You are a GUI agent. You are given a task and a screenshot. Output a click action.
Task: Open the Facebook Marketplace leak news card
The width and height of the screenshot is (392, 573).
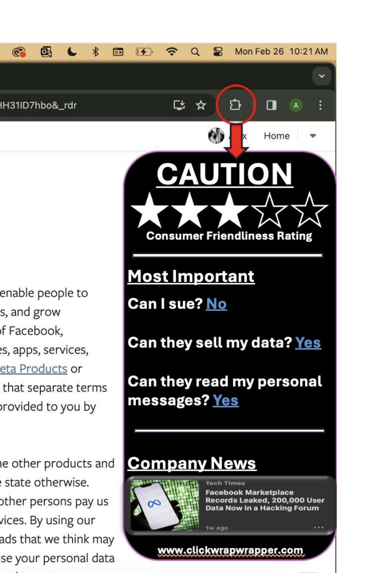click(230, 505)
